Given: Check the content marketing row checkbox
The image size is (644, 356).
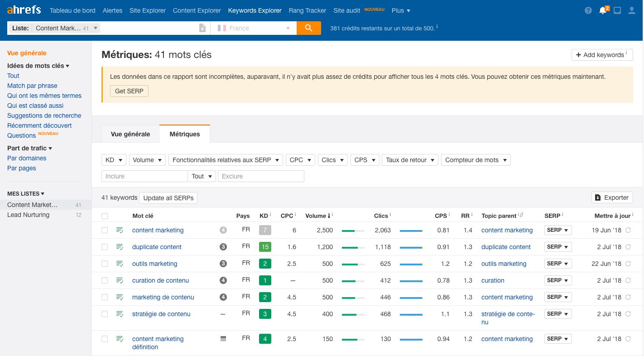Looking at the screenshot, I should (x=105, y=230).
